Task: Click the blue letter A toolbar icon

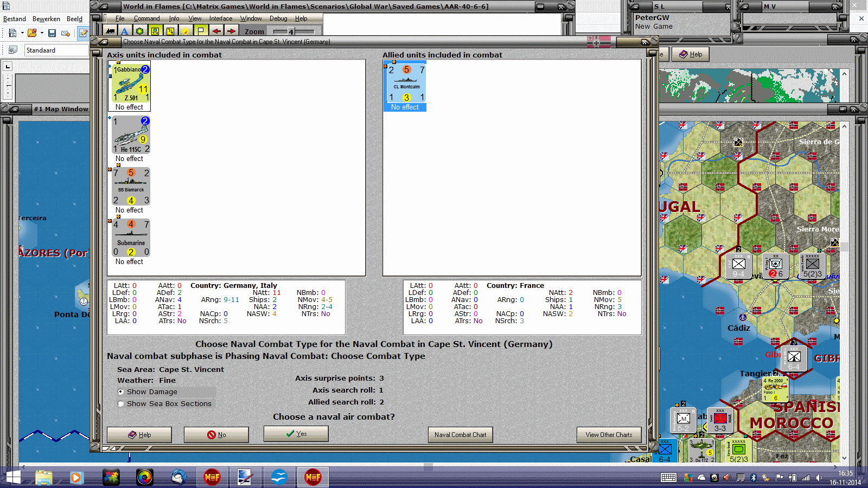Action: [x=125, y=31]
